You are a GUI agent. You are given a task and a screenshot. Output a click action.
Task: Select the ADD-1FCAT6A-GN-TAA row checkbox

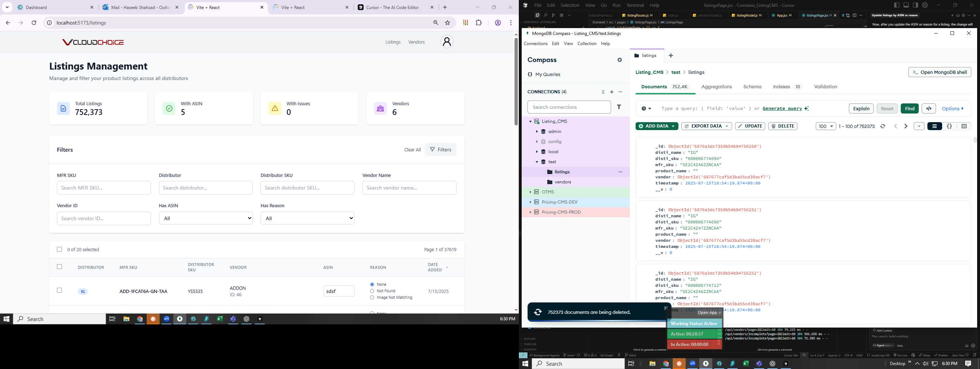click(59, 290)
